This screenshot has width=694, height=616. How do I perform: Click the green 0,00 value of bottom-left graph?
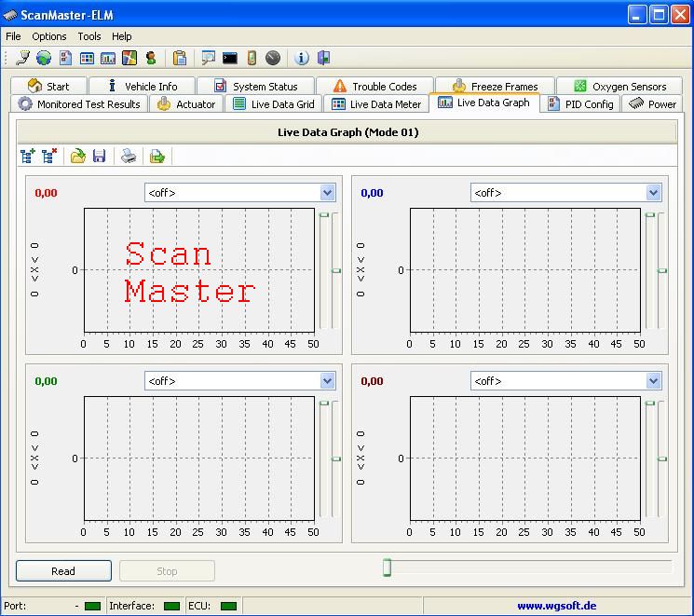tap(46, 381)
